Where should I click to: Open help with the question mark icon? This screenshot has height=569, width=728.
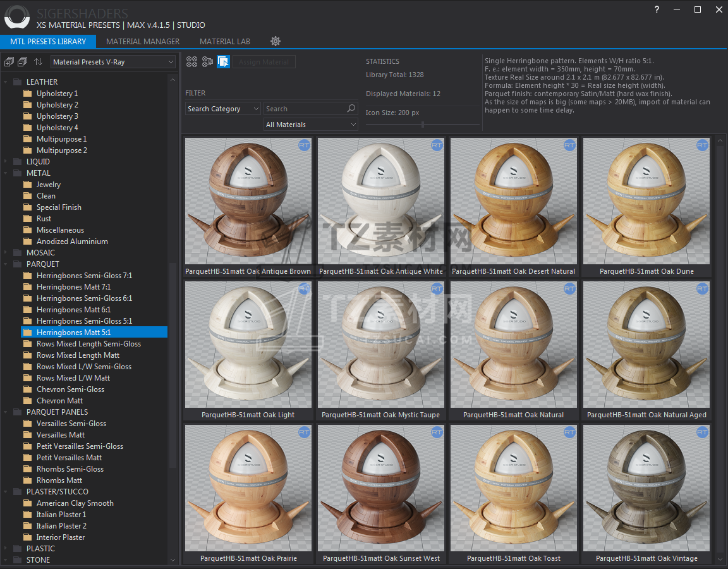coord(657,9)
